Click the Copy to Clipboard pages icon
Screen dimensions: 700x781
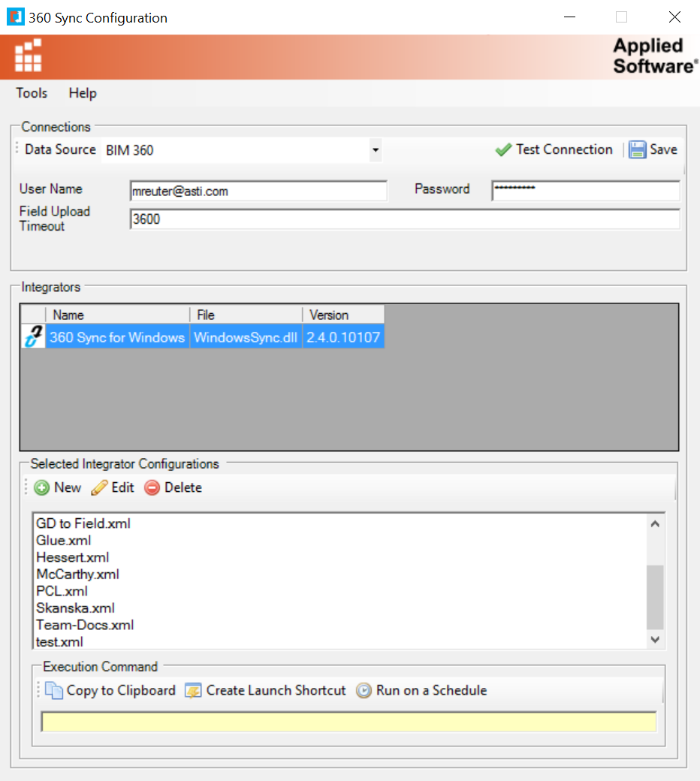click(x=54, y=690)
